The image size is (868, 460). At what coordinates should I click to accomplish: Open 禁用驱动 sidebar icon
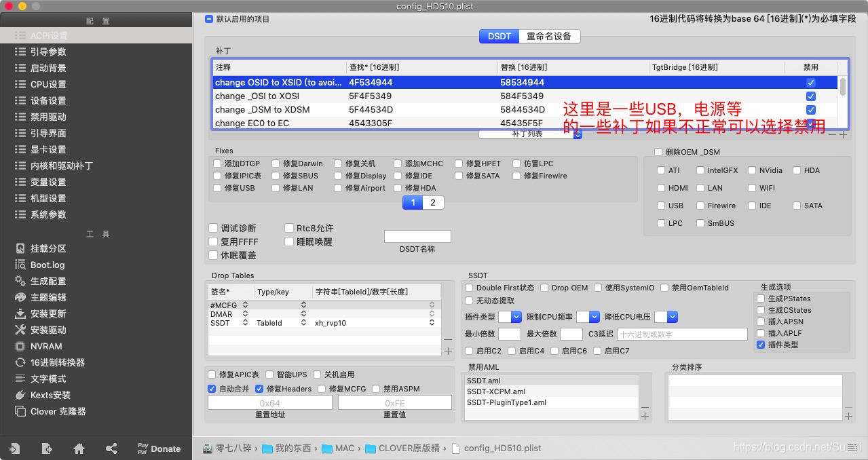point(20,117)
